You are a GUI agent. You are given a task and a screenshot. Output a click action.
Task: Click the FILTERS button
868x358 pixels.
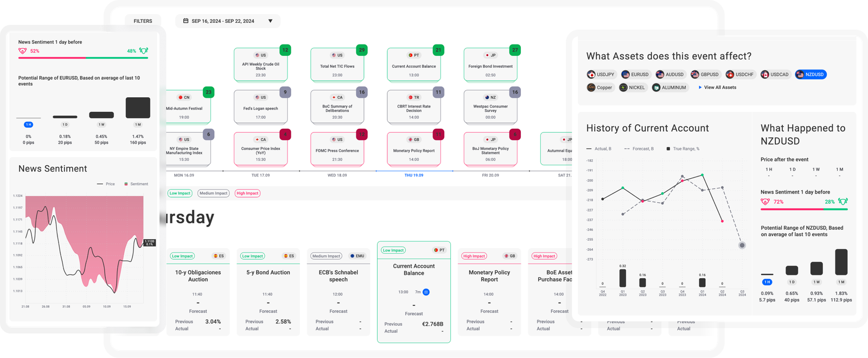pos(143,21)
